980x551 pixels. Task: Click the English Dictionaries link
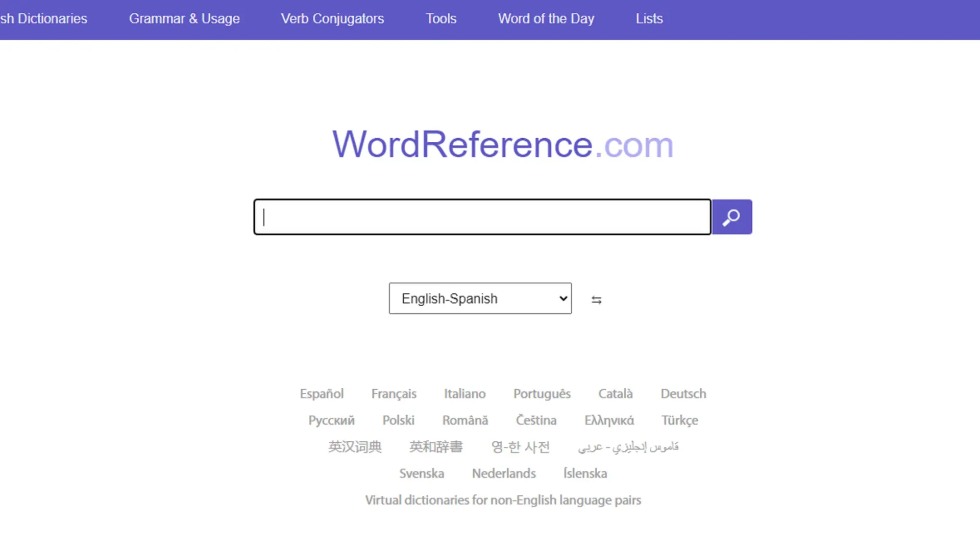pyautogui.click(x=43, y=18)
